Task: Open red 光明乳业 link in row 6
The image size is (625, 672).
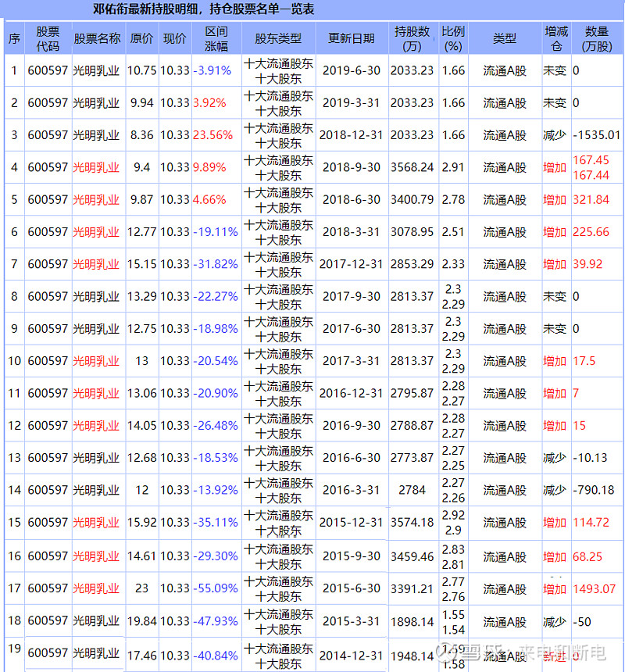Action: point(96,232)
